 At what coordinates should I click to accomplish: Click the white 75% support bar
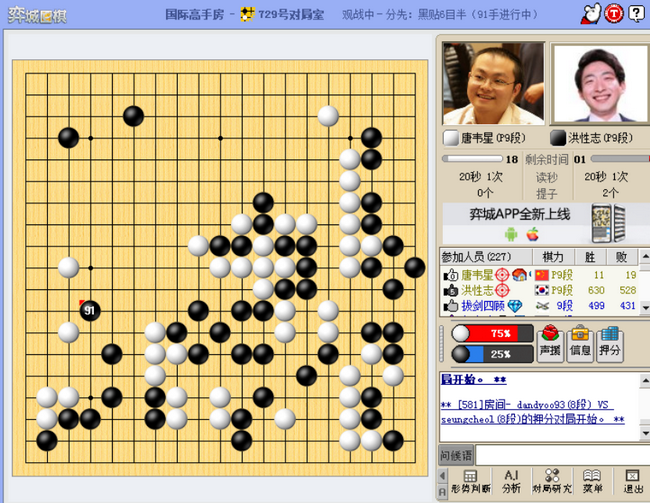click(492, 333)
